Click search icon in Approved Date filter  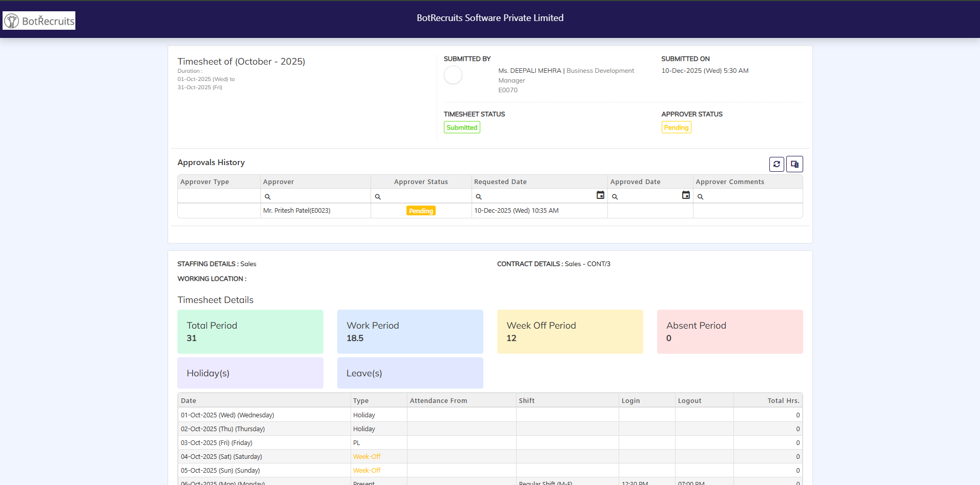tap(615, 197)
